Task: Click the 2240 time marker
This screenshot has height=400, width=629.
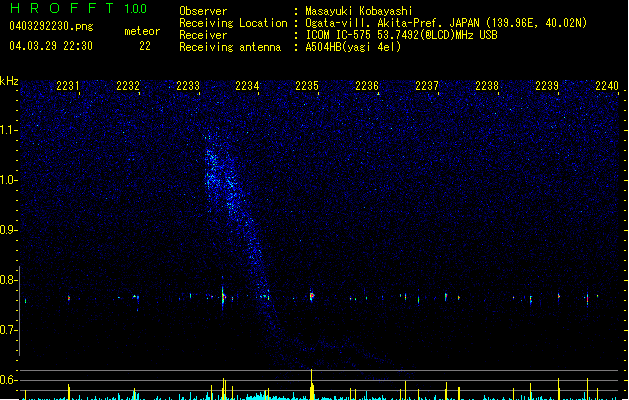Action: coord(607,86)
